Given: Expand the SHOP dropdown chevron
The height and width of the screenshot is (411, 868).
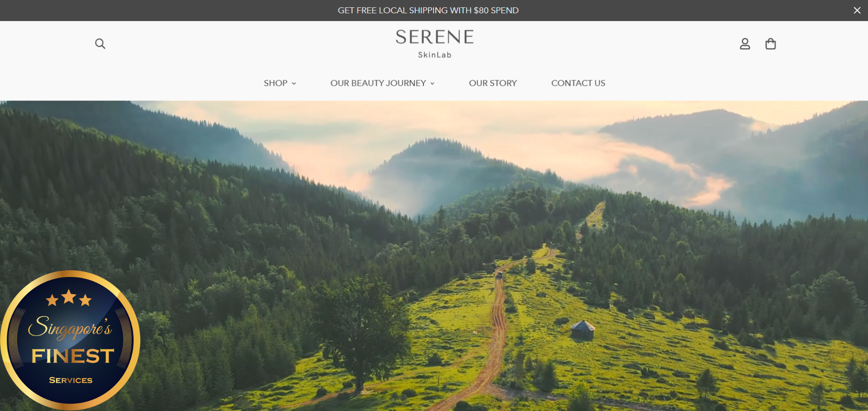Looking at the screenshot, I should (294, 84).
